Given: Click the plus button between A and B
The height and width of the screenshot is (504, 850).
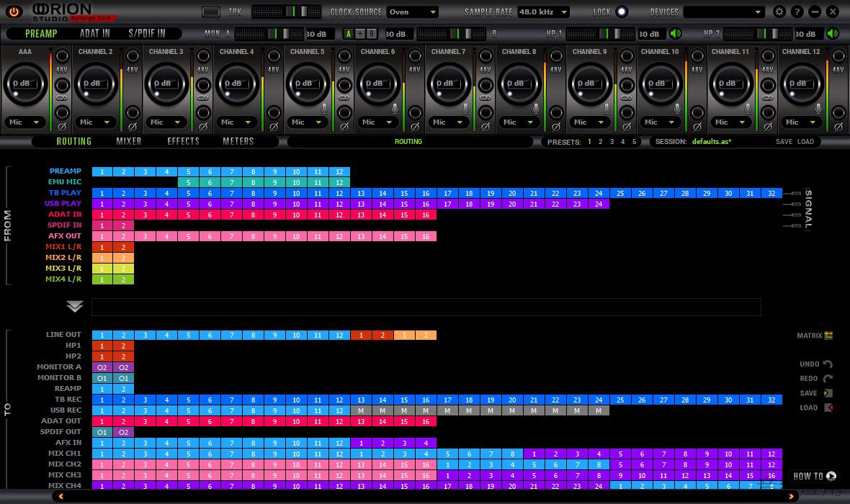Looking at the screenshot, I should [x=360, y=34].
